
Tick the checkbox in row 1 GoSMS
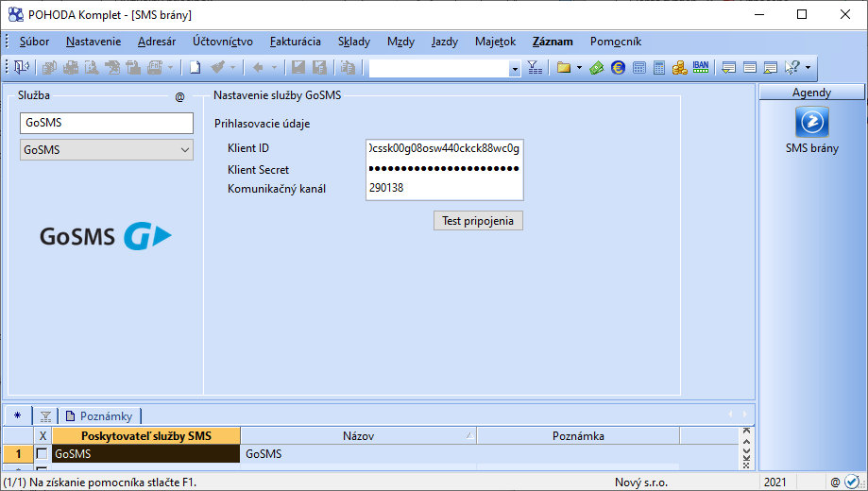[43, 453]
